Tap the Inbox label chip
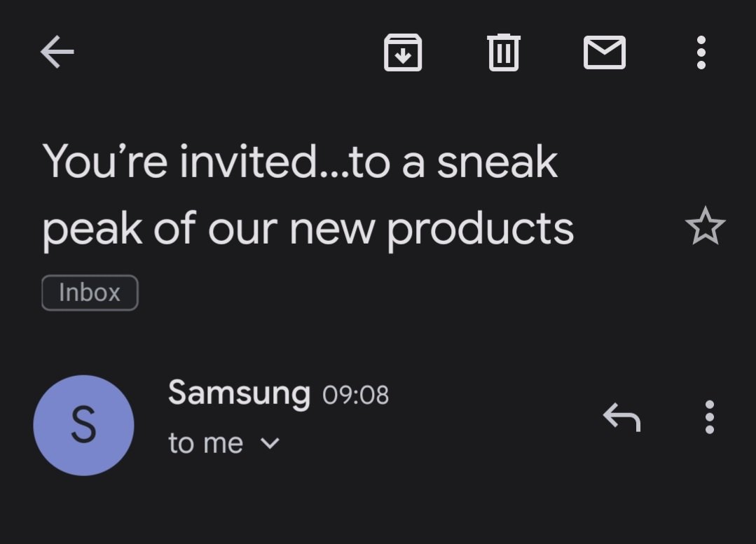Image resolution: width=756 pixels, height=544 pixels. 90,293
